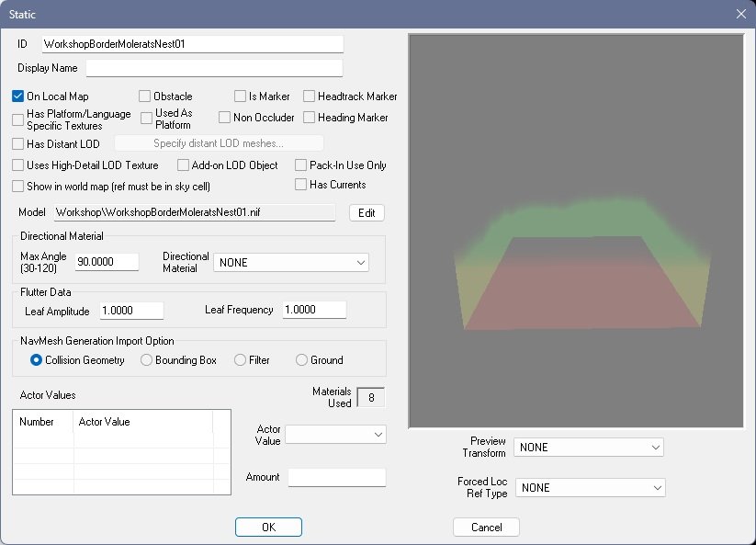Check the Heading Marker box
This screenshot has width=756, height=545.
pyautogui.click(x=309, y=118)
